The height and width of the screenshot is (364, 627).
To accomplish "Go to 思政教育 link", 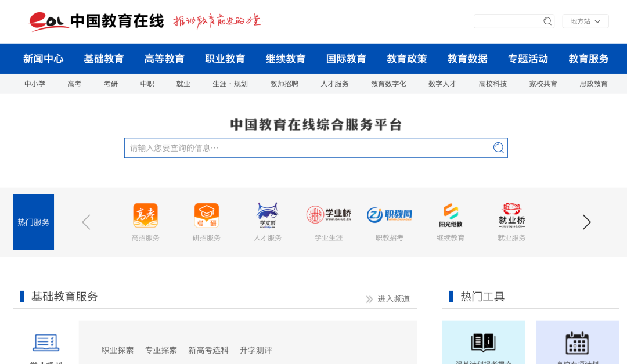I will 594,84.
